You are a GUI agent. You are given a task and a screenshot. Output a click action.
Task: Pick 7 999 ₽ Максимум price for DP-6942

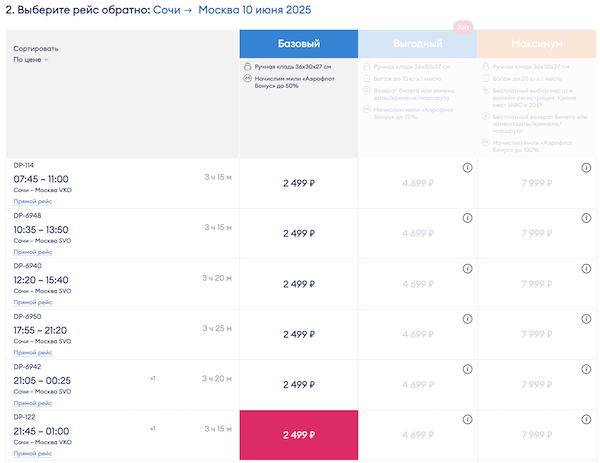tap(536, 384)
